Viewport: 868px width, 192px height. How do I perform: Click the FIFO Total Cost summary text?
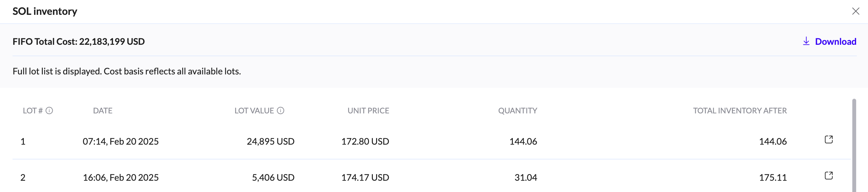78,42
